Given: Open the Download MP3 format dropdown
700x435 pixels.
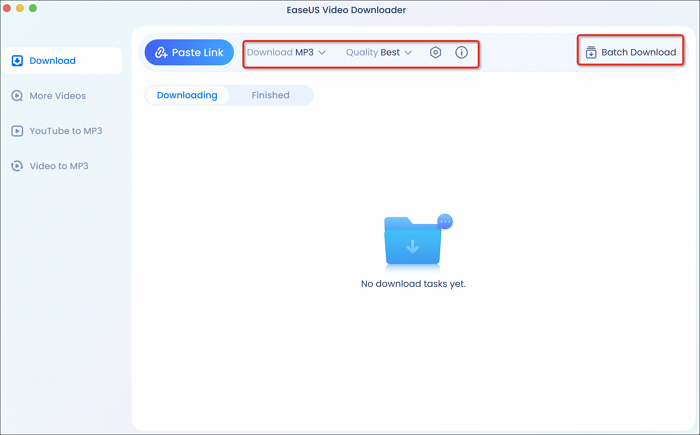Looking at the screenshot, I should (x=286, y=52).
